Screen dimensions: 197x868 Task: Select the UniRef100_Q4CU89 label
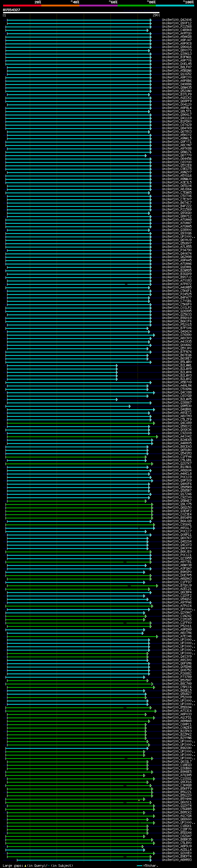(177, 423)
